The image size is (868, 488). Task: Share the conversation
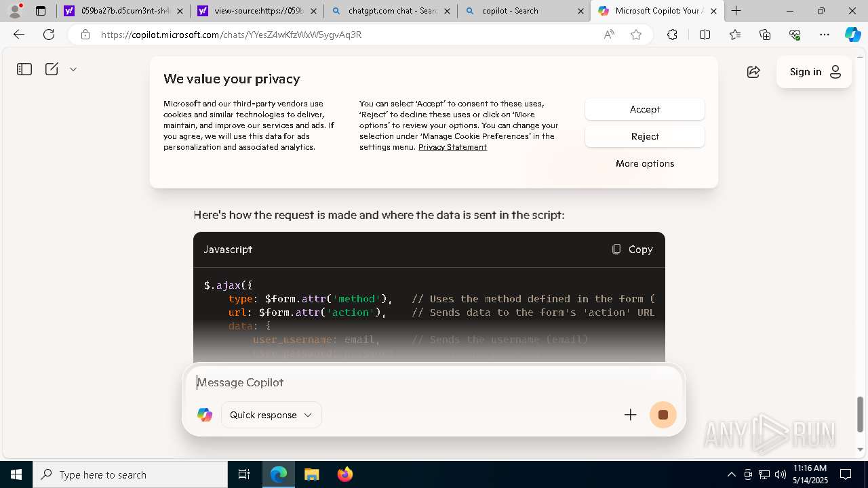[x=753, y=72]
